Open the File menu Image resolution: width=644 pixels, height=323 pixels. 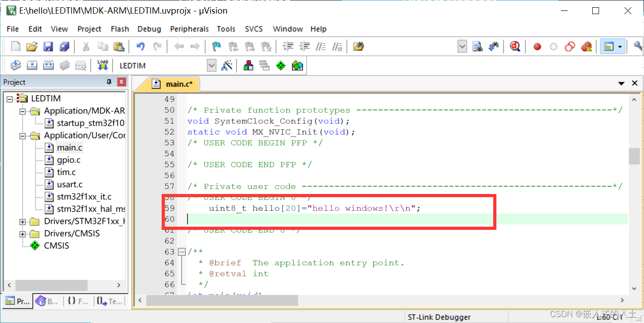click(x=13, y=29)
